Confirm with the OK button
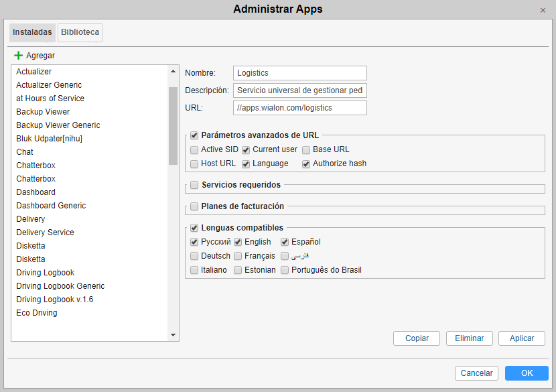This screenshot has height=392, width=556. pos(527,373)
